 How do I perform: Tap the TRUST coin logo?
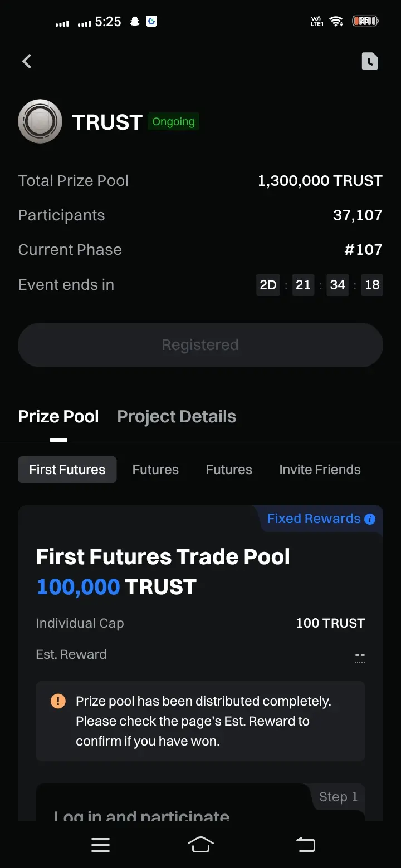tap(40, 121)
